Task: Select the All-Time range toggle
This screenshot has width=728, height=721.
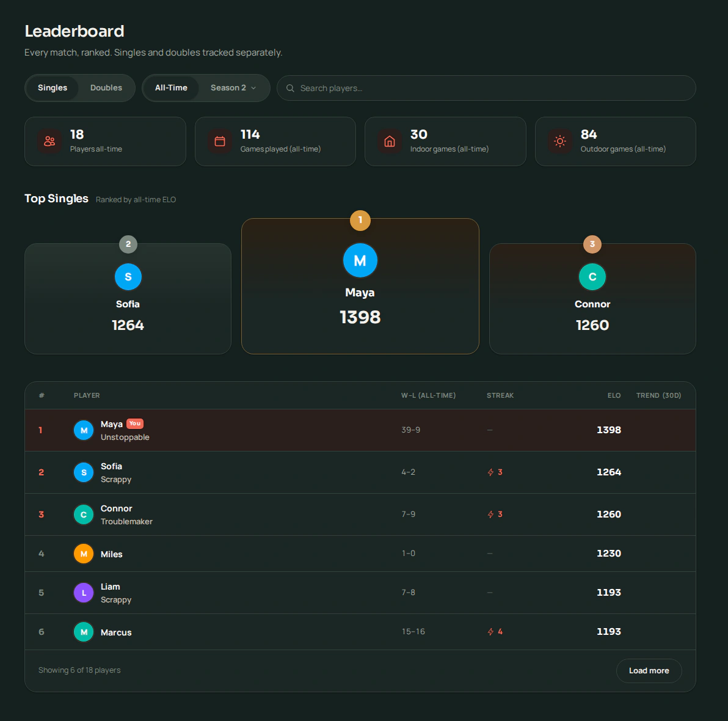Action: (172, 88)
